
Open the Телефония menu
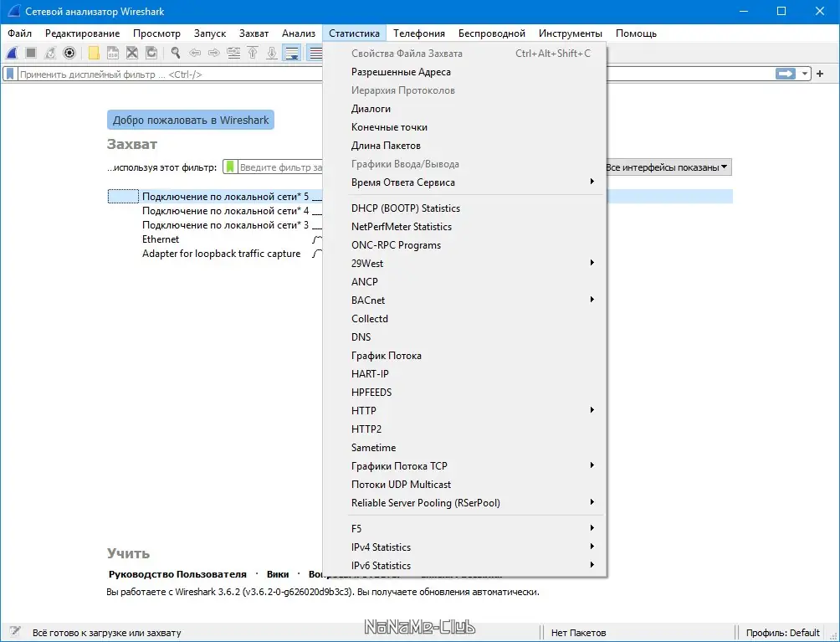[419, 33]
